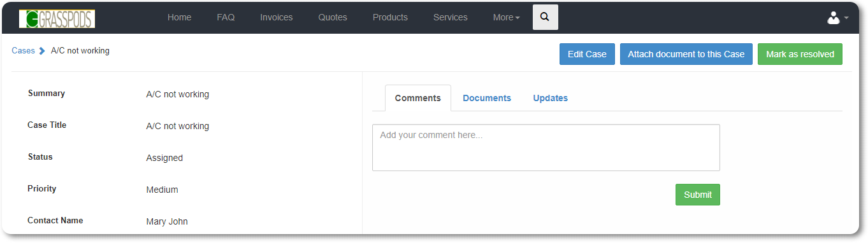The image size is (868, 243).
Task: Open the user profile icon menu
Action: pyautogui.click(x=837, y=18)
